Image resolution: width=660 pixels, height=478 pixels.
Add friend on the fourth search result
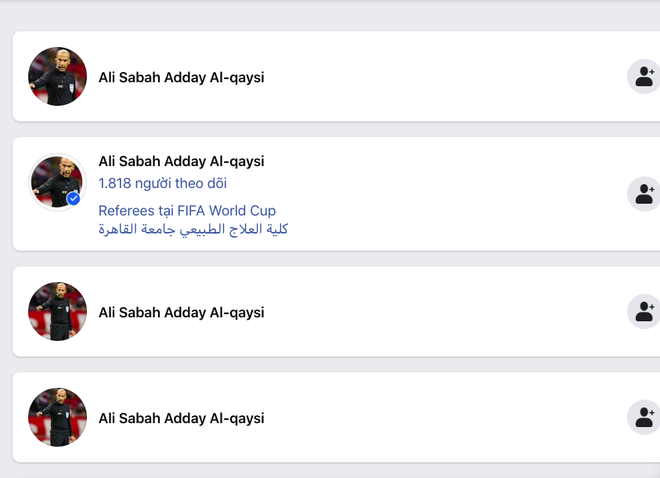(x=644, y=417)
